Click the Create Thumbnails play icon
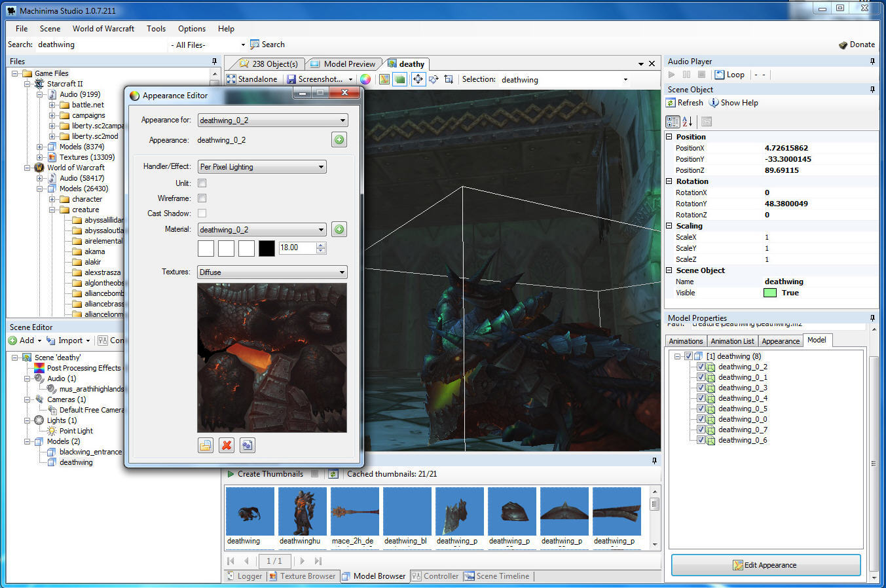Screen dimensions: 886x588 tap(231, 474)
